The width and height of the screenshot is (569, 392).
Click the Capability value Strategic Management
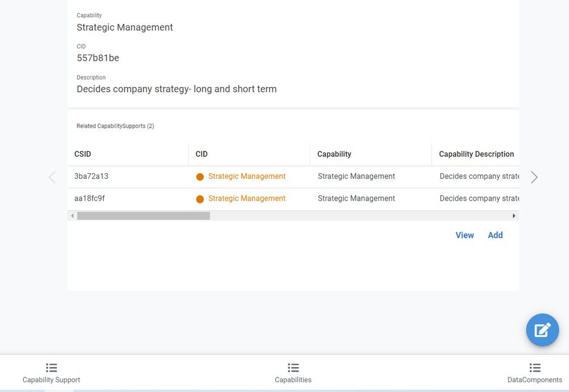tap(125, 27)
